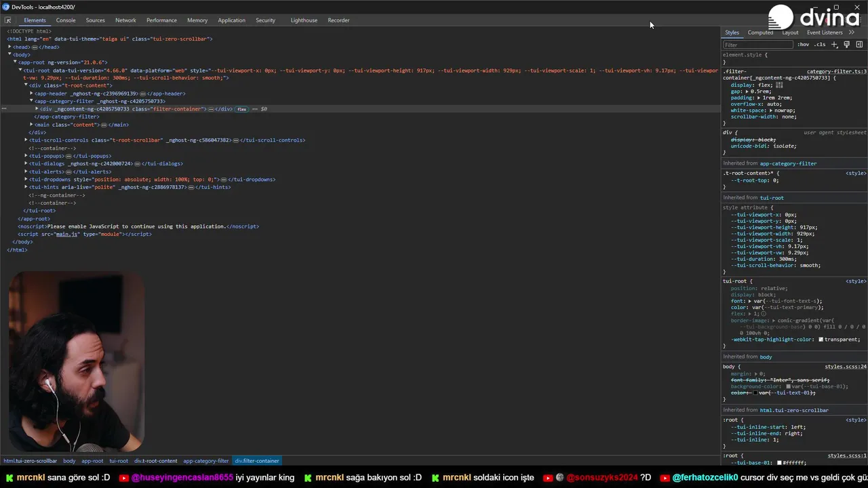This screenshot has width=868, height=488.
Task: Switch to the Performance tab
Action: pos(161,20)
